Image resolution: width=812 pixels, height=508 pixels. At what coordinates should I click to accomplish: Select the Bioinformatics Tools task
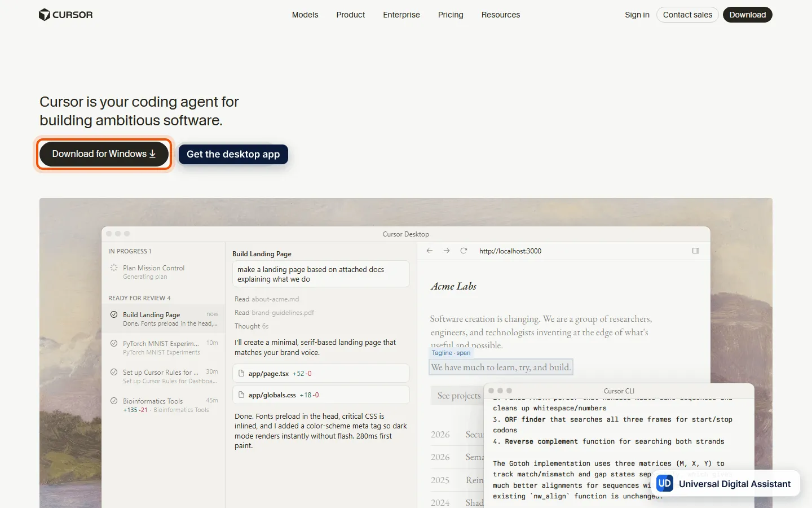point(163,405)
